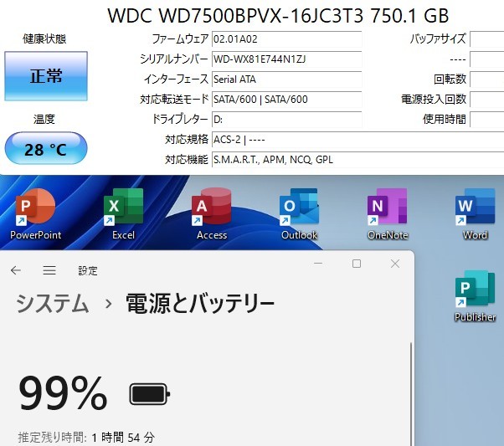Image resolution: width=504 pixels, height=446 pixels.
Task: Launch the Outlook desktop shortcut
Action: pos(299,213)
